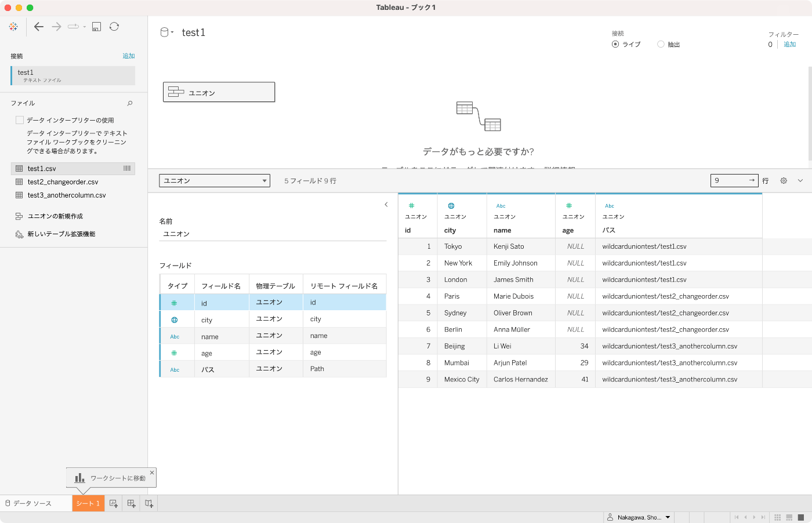Click the パス field name cell

pyautogui.click(x=222, y=369)
